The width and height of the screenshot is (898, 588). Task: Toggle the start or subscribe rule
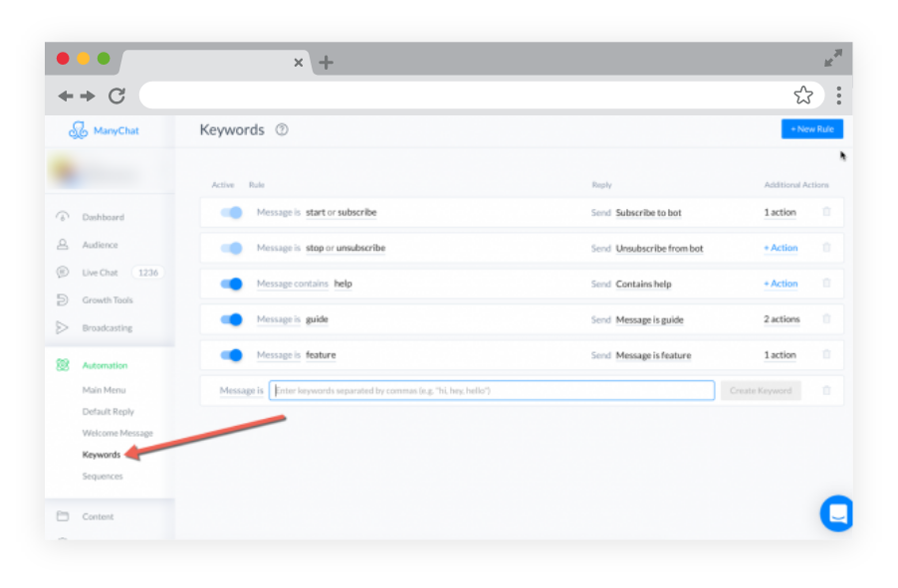click(x=231, y=212)
